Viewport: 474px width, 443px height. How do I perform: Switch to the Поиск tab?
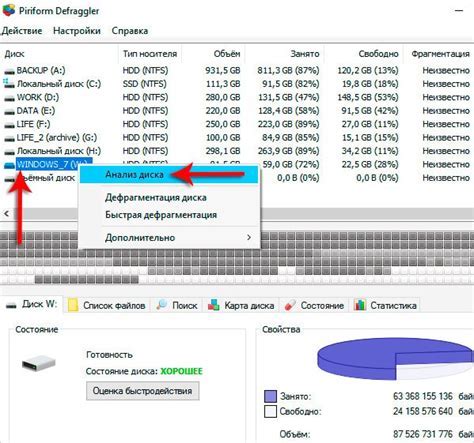click(x=178, y=305)
